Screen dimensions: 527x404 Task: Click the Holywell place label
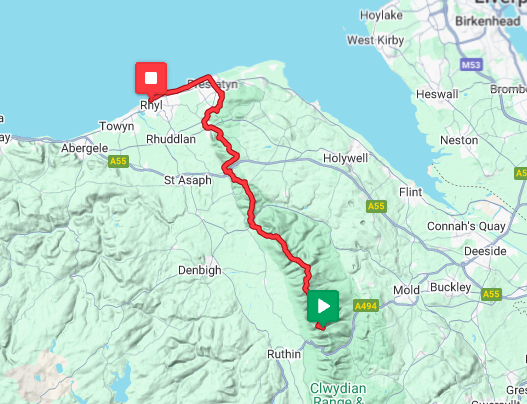point(345,158)
